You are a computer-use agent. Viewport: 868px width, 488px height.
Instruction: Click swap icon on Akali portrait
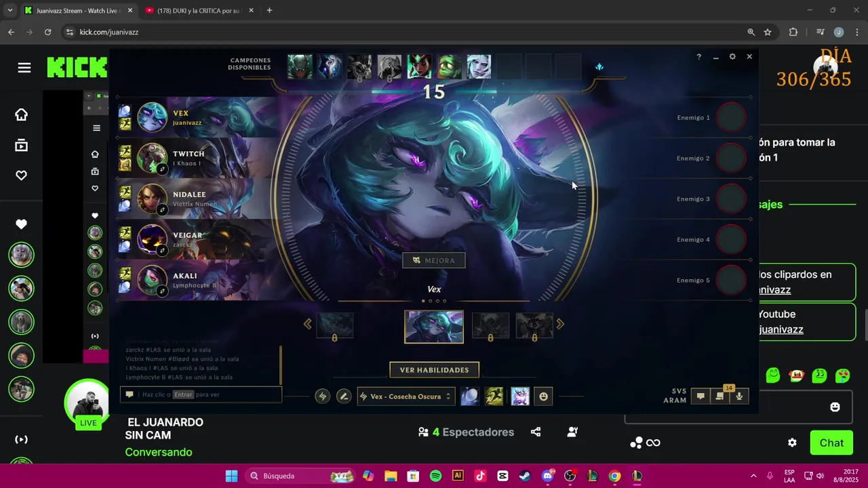(x=162, y=291)
